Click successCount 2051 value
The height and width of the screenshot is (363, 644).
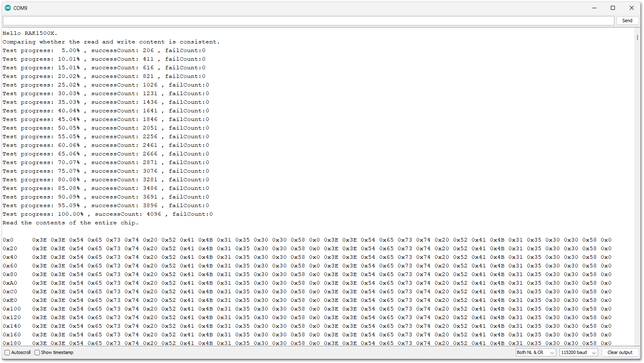(x=150, y=128)
